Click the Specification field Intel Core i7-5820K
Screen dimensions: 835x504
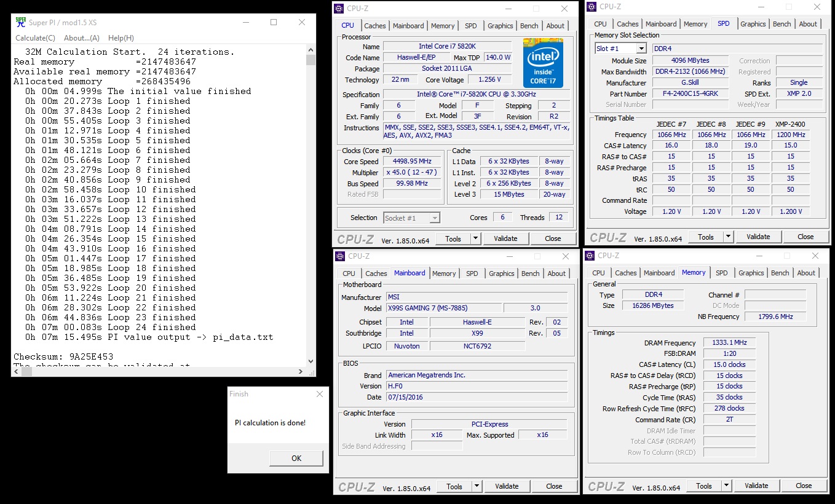[x=477, y=95]
